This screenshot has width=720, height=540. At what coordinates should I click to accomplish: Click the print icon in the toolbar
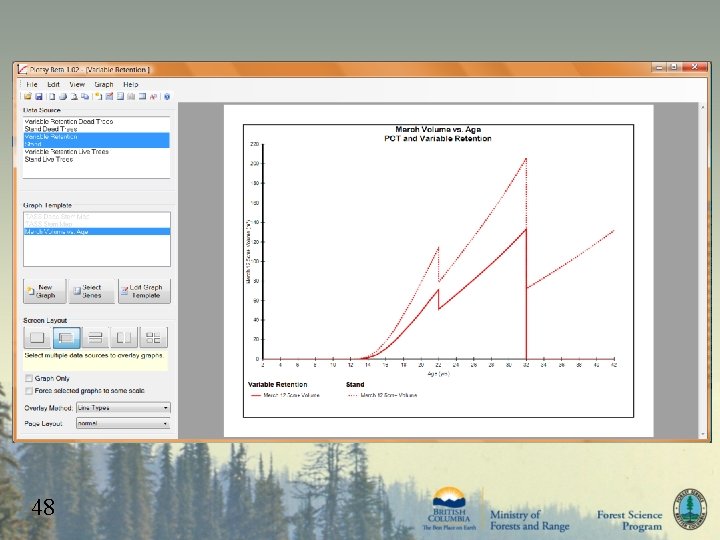(x=63, y=96)
